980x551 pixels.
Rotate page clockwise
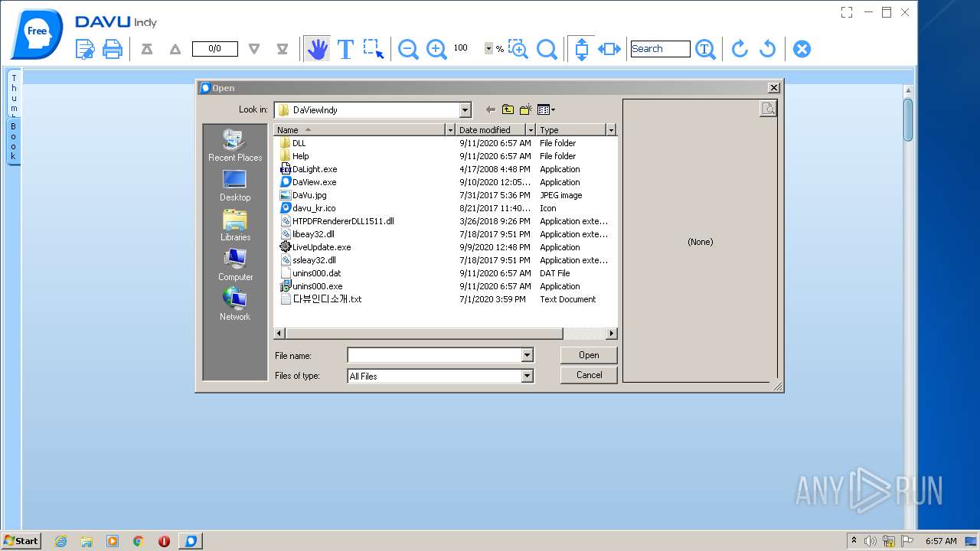[740, 49]
